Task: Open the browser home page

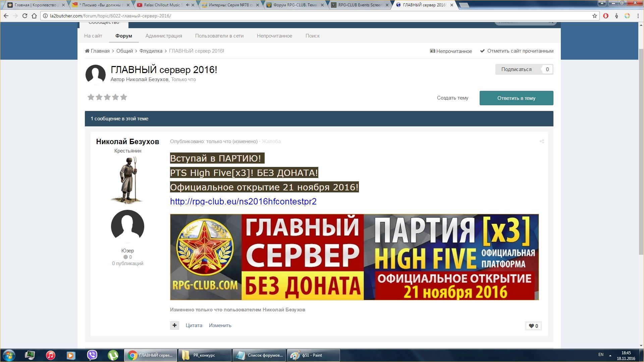Action: click(34, 16)
